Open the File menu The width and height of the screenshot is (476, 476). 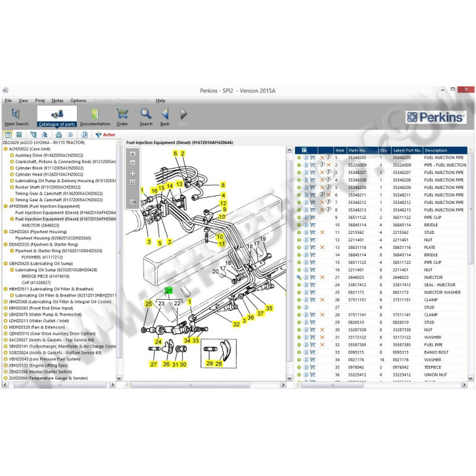tap(8, 101)
